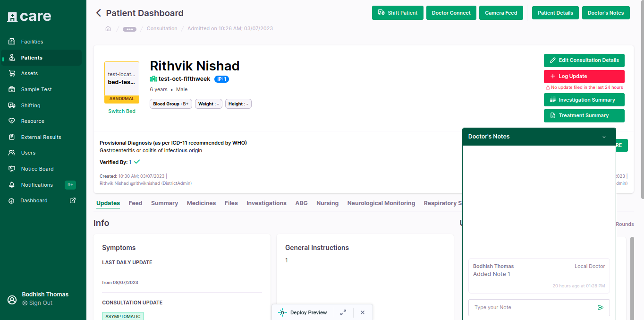The height and width of the screenshot is (320, 644).
Task: Focus the Type your Note field
Action: click(x=533, y=308)
